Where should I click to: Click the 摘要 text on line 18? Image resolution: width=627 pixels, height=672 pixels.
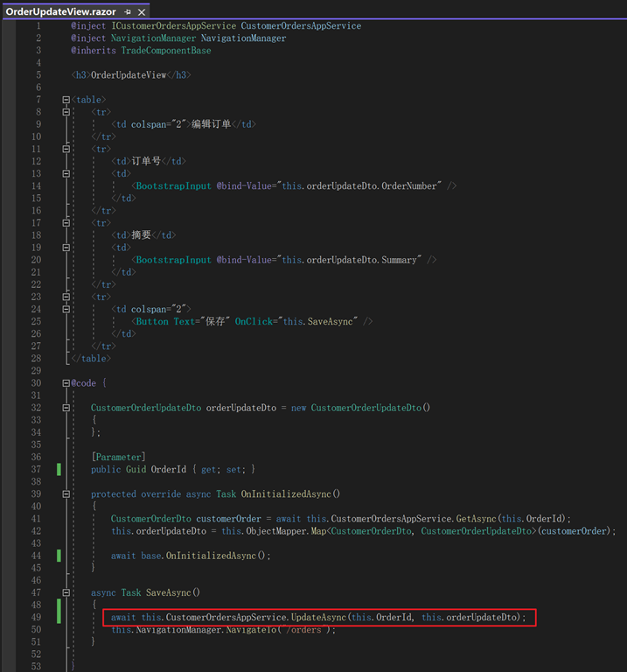point(141,235)
